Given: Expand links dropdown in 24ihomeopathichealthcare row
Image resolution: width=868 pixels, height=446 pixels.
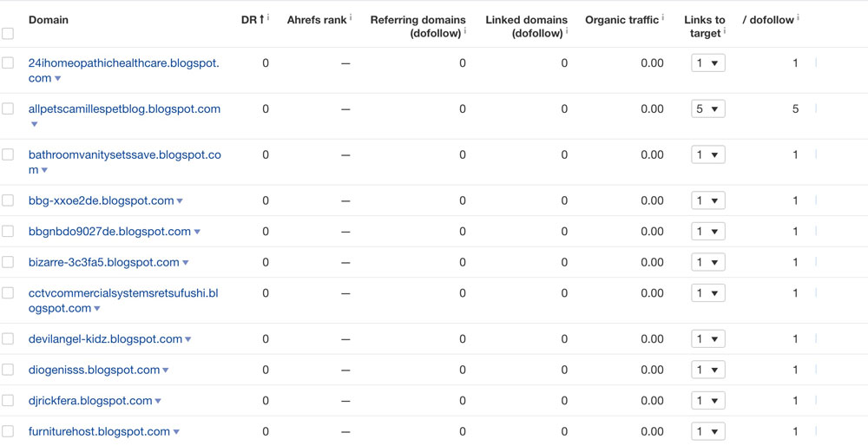Looking at the screenshot, I should pyautogui.click(x=707, y=63).
